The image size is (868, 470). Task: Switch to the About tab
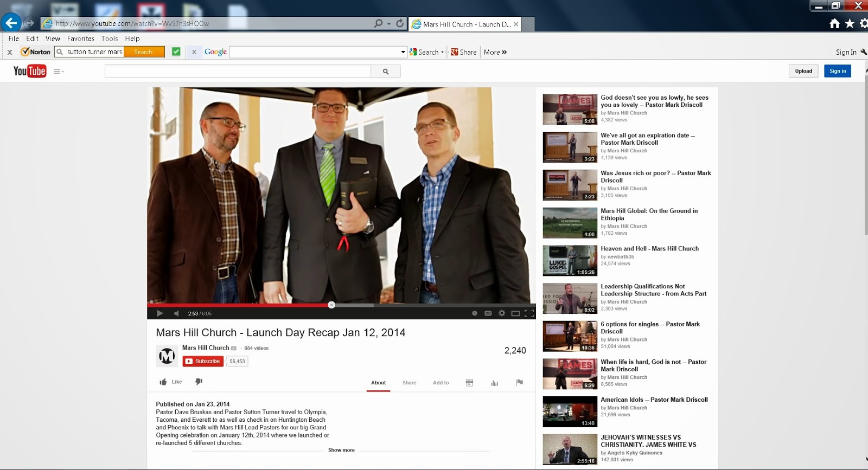tap(378, 383)
